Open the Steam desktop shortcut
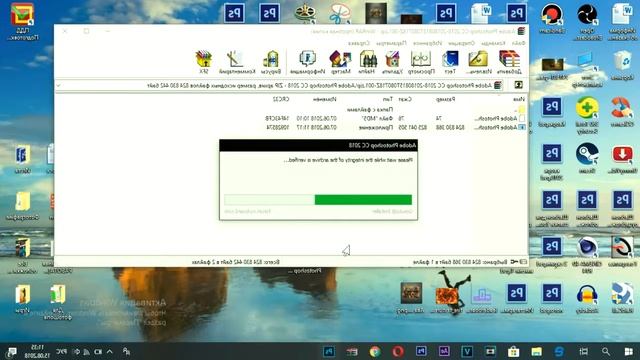 [587, 158]
